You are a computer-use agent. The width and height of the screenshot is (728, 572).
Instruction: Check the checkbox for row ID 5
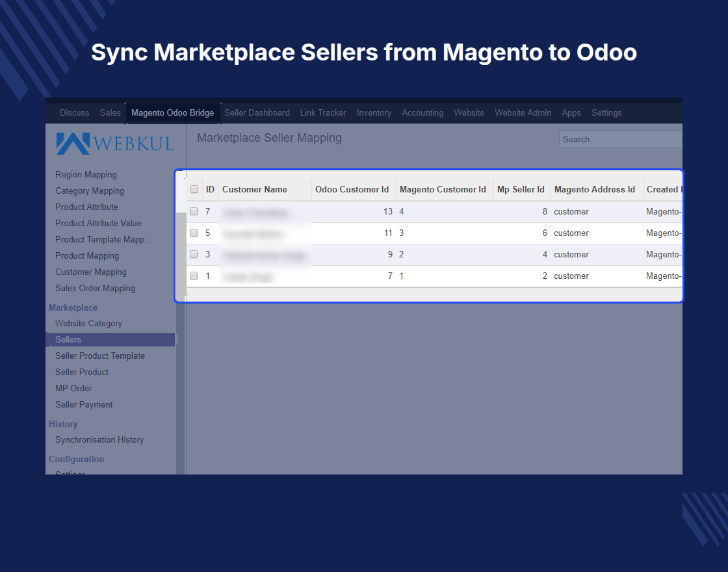click(194, 233)
